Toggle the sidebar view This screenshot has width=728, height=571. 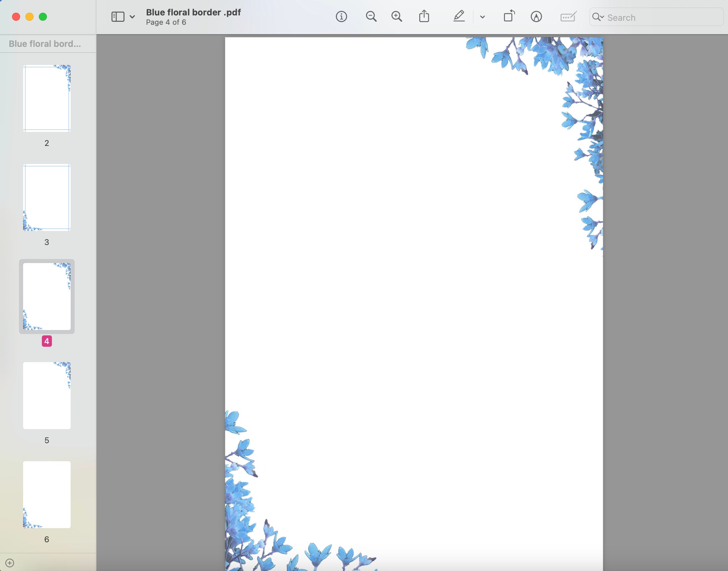tap(118, 16)
